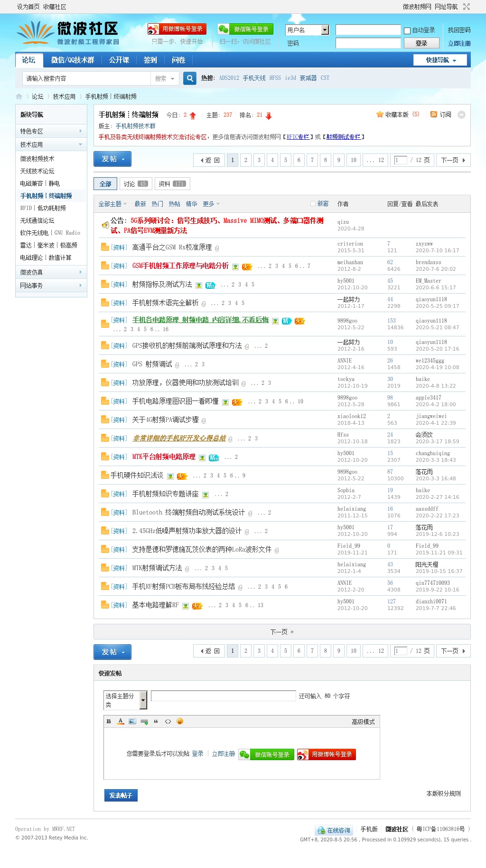
Task: Go to page 5 in top pagination
Action: [x=286, y=160]
